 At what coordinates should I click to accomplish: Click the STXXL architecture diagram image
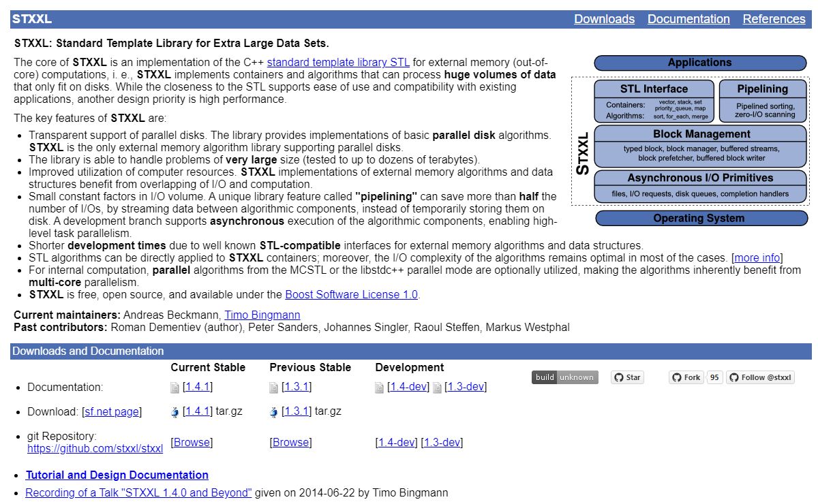pyautogui.click(x=691, y=141)
